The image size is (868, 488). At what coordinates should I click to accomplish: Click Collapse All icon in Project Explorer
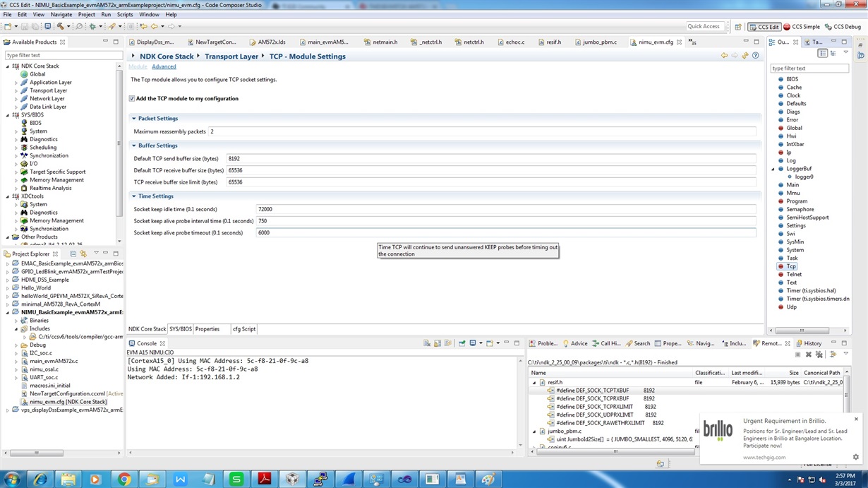click(x=73, y=254)
